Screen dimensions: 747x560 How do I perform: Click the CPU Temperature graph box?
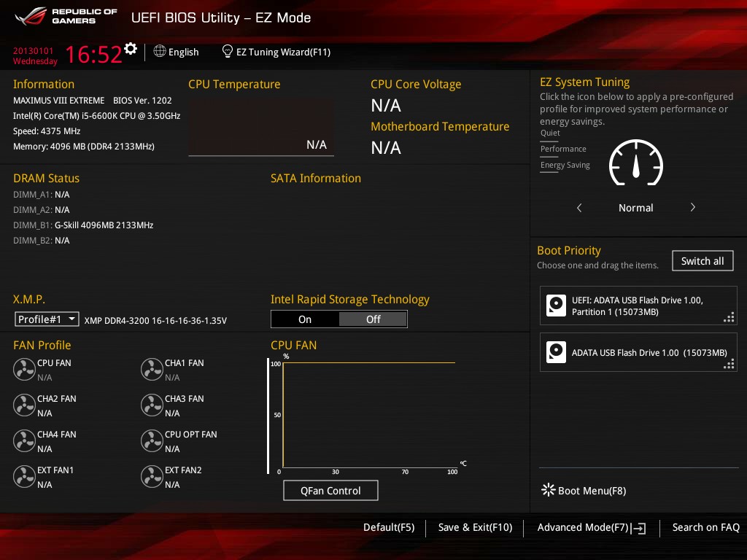pyautogui.click(x=261, y=127)
